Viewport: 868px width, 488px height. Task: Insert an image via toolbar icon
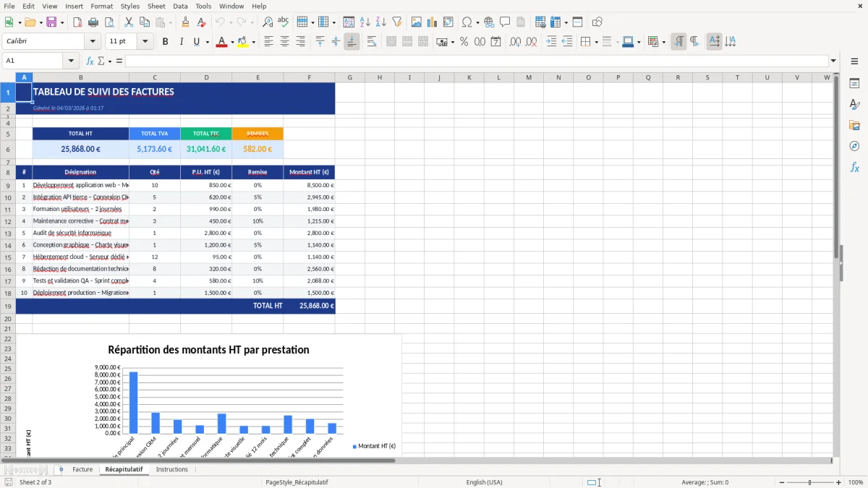[x=417, y=22]
